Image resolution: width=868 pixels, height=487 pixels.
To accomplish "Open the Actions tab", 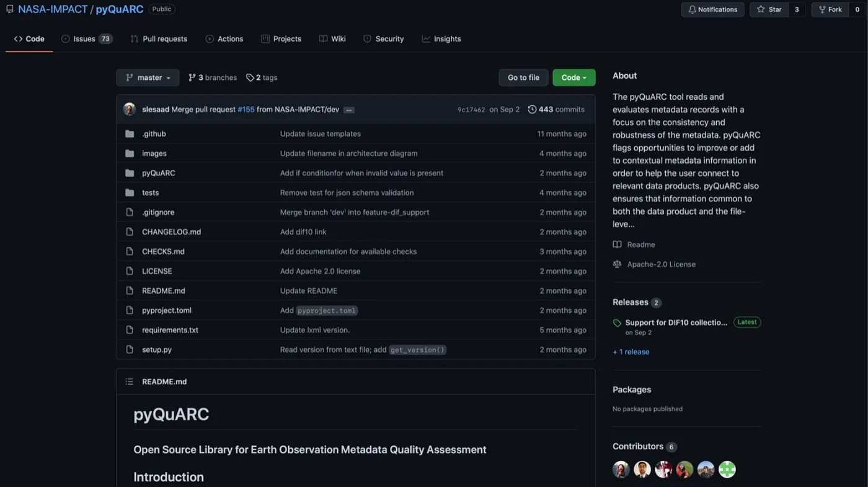I will [x=224, y=38].
